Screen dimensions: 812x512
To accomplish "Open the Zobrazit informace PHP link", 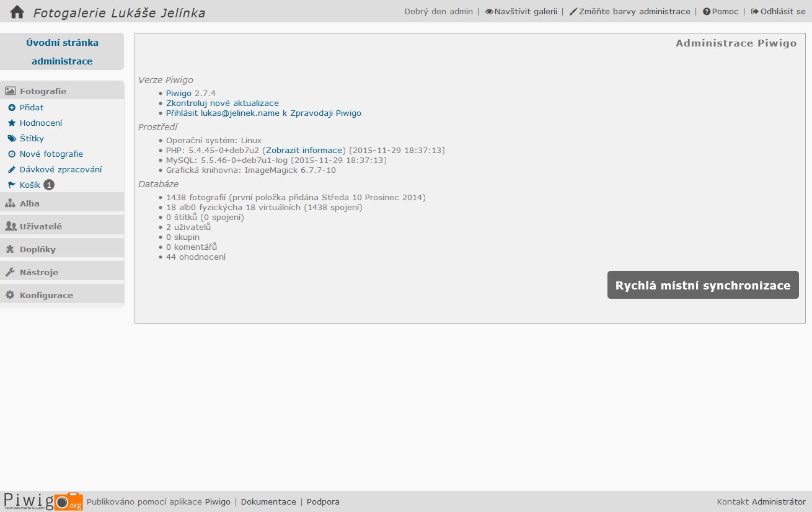I will click(304, 150).
